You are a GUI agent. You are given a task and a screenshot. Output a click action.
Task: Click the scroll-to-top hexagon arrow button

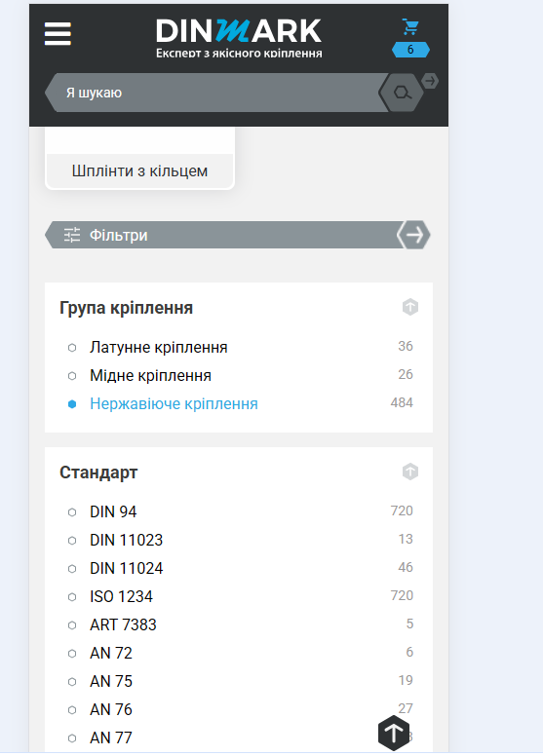394,733
